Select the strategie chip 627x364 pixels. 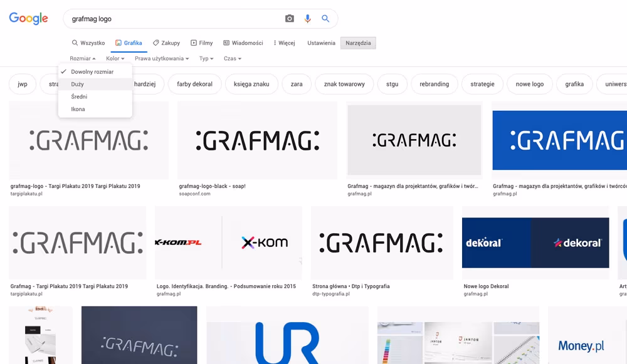point(482,84)
